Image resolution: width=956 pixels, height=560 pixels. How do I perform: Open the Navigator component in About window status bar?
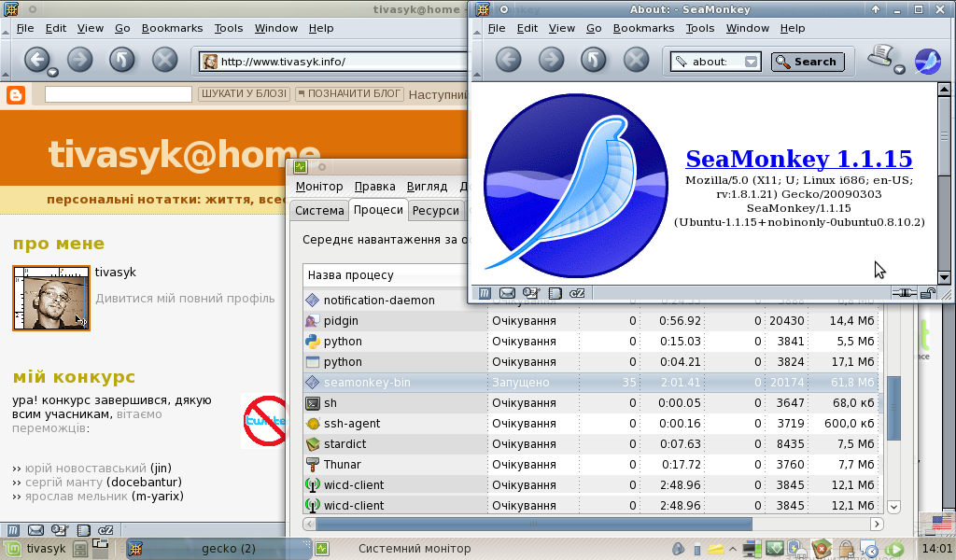485,293
